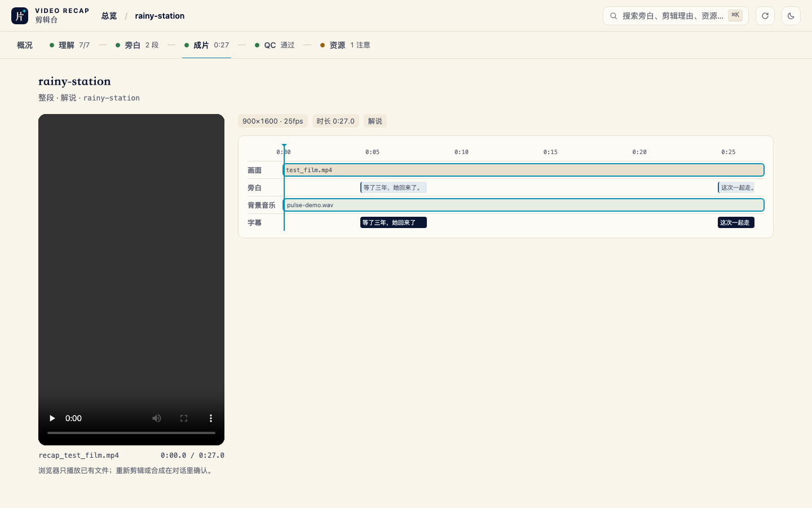Click the Video Recap app logo
This screenshot has height=508, width=812.
coord(20,16)
